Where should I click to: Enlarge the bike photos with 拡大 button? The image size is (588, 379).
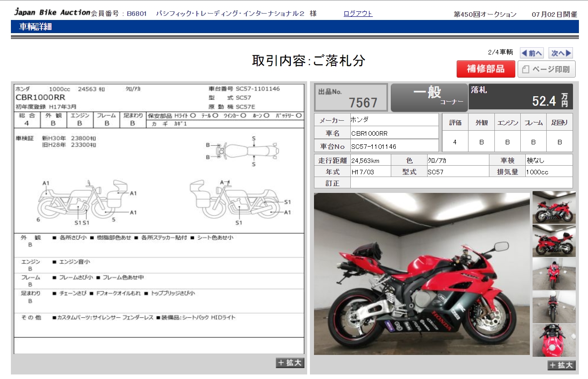tap(562, 365)
